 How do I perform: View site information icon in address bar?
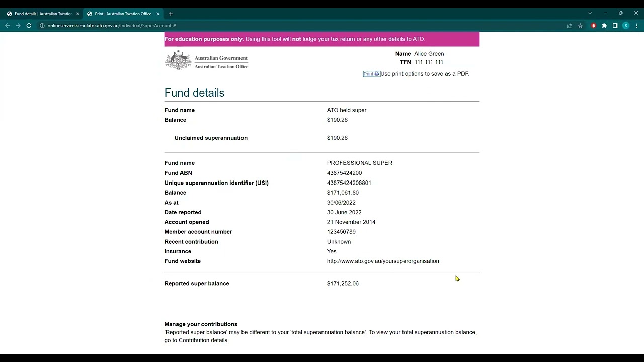(x=42, y=26)
